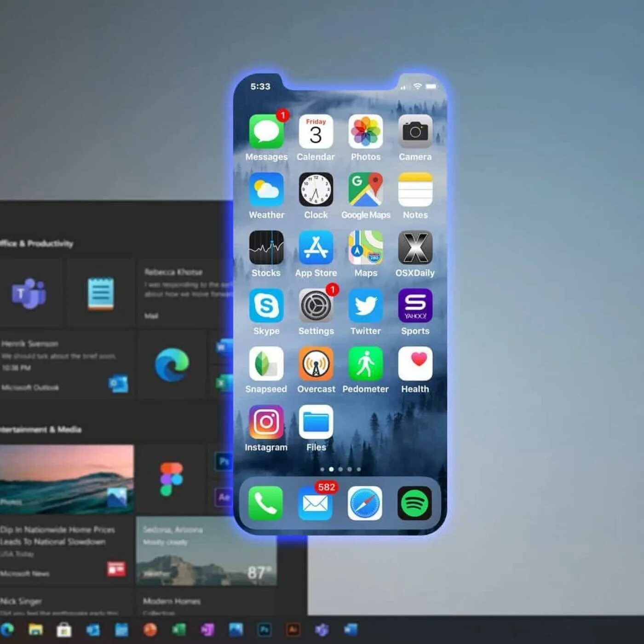
Task: Open the Clock app on the iPhone
Action: (x=316, y=190)
